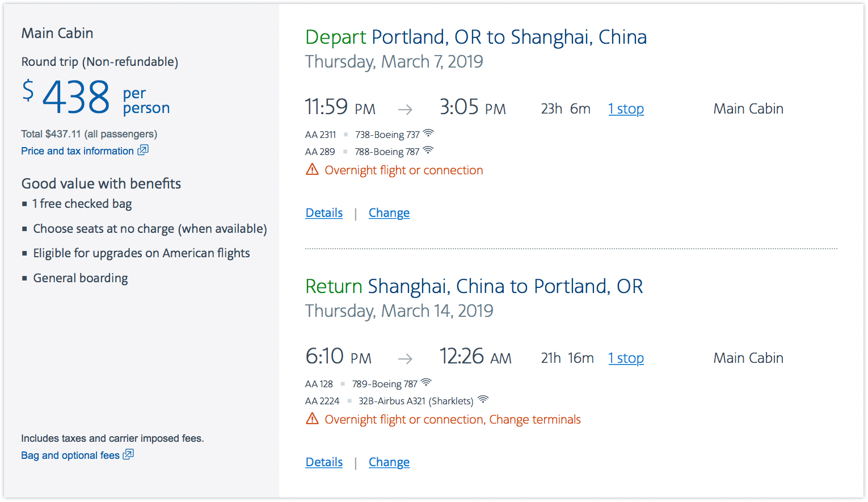This screenshot has width=868, height=502.
Task: Open the Price and tax information link
Action: [x=77, y=151]
